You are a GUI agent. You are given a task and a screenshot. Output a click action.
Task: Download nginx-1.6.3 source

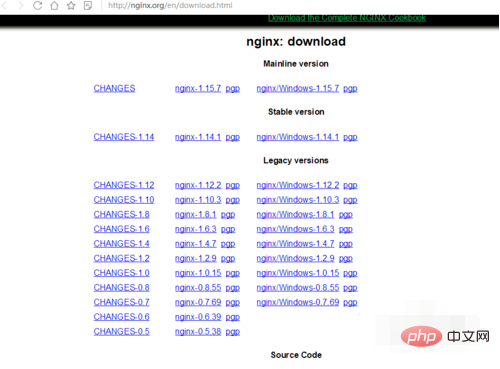[x=196, y=229]
